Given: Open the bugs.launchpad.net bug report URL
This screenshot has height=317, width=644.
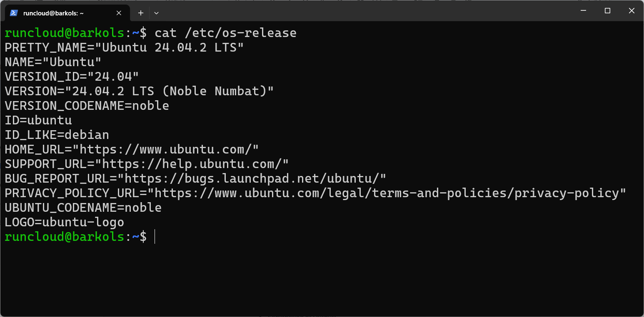Looking at the screenshot, I should tap(255, 178).
